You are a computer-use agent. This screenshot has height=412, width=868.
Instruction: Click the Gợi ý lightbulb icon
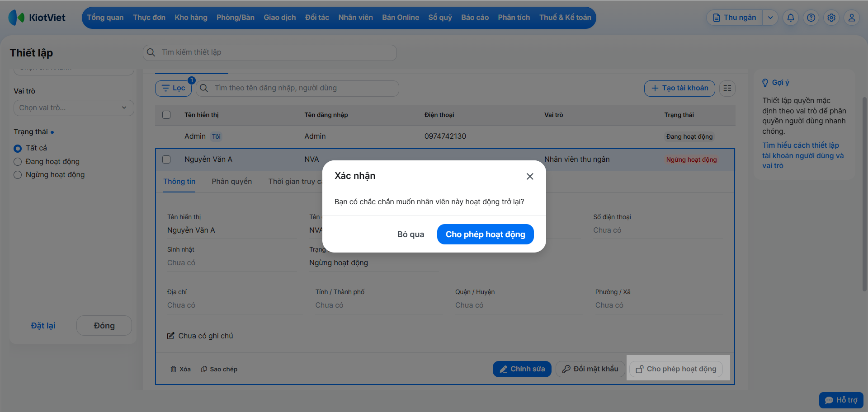(765, 83)
